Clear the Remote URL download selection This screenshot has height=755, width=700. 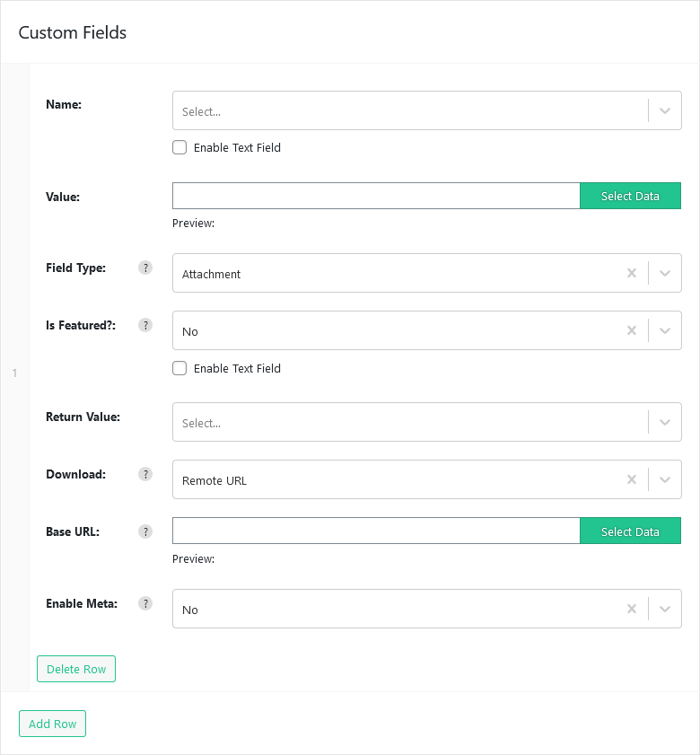[632, 479]
